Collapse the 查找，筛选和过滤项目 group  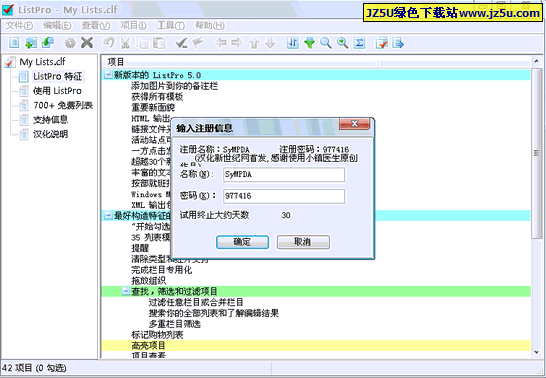coord(126,291)
